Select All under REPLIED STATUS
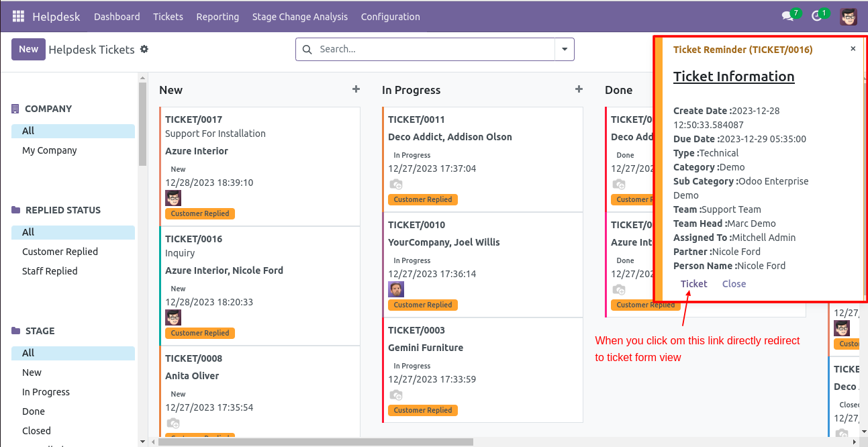Image resolution: width=868 pixels, height=447 pixels. point(73,232)
